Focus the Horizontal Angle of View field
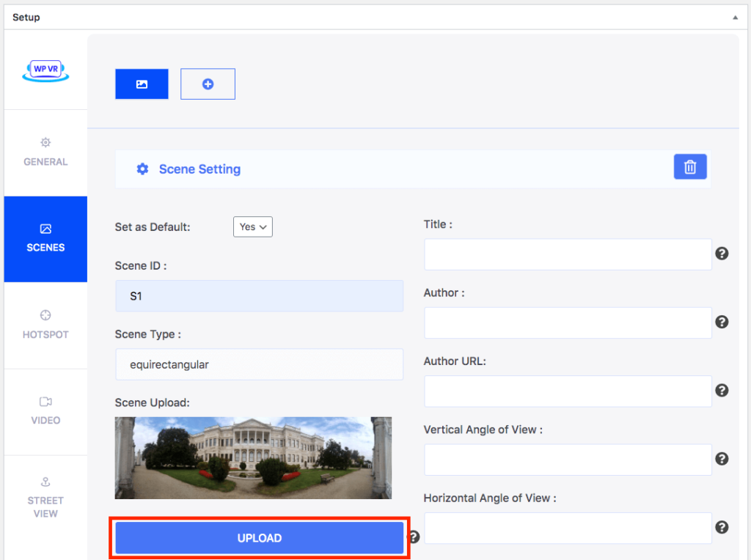 (568, 528)
